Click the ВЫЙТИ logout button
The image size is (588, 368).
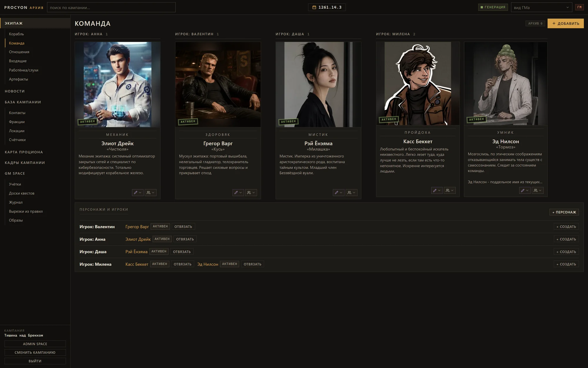click(x=35, y=361)
